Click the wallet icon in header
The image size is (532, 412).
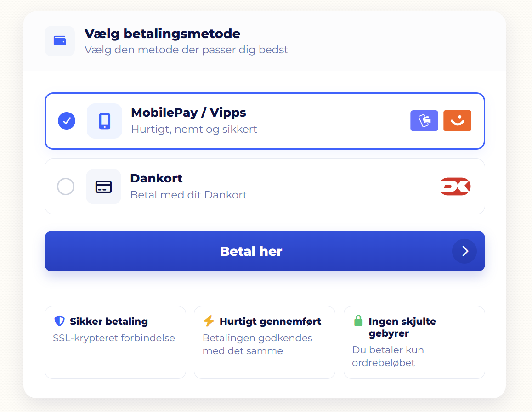60,41
